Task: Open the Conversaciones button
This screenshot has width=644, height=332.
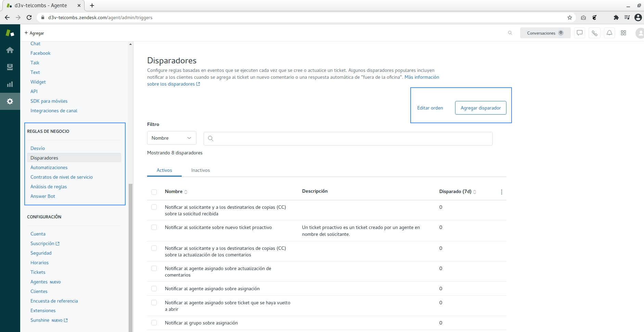Action: pyautogui.click(x=545, y=33)
